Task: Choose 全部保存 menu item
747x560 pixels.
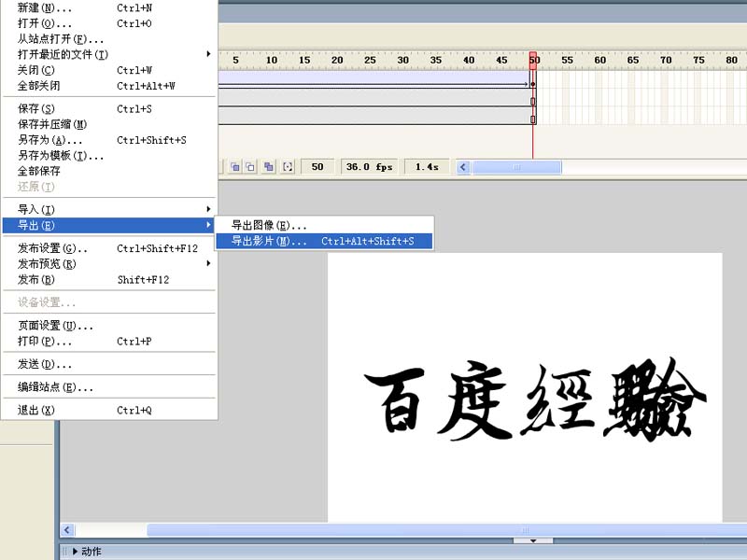Action: coord(109,171)
